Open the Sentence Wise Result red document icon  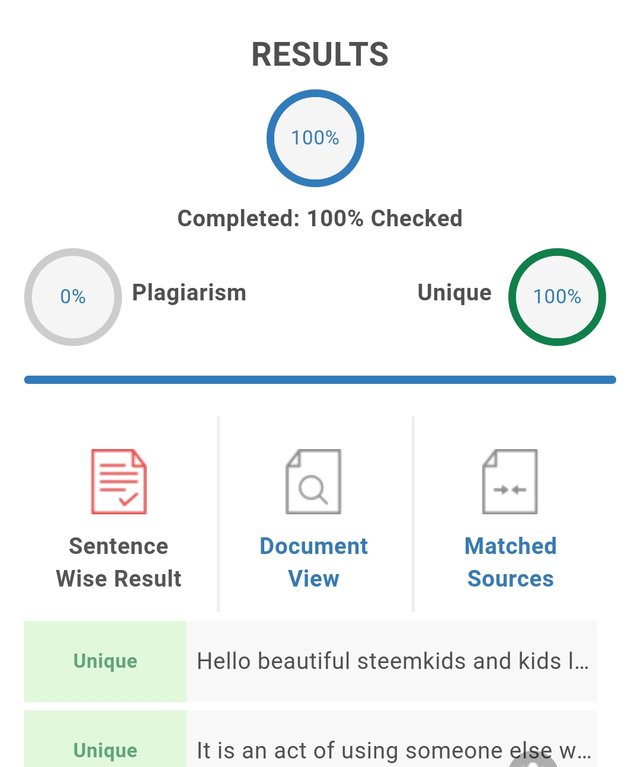coord(119,481)
